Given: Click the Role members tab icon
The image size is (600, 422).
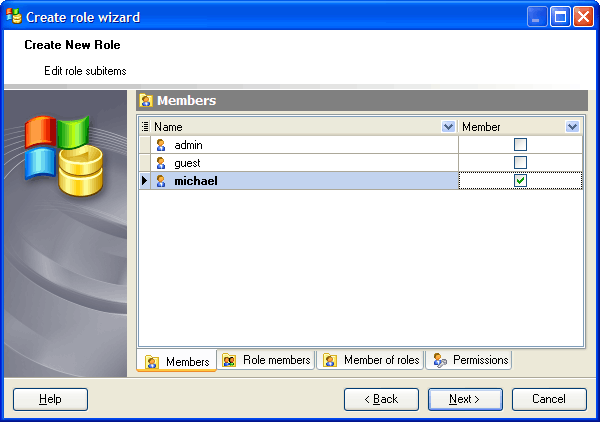Looking at the screenshot, I should (229, 360).
